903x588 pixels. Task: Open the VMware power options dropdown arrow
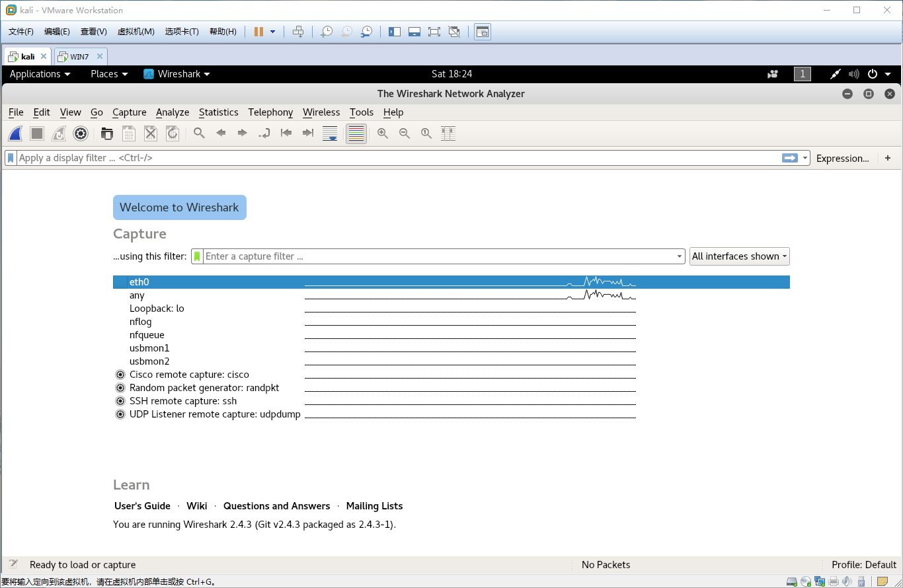(x=272, y=32)
